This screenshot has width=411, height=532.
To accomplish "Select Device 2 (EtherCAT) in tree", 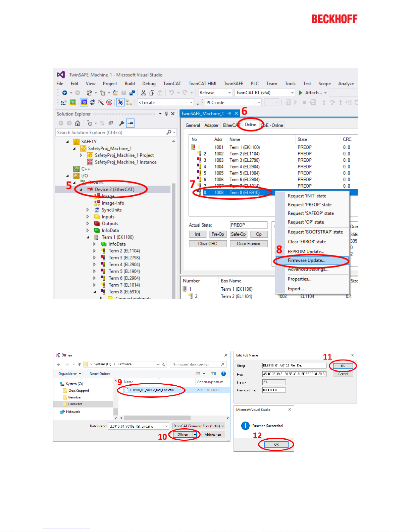I will pyautogui.click(x=114, y=189).
